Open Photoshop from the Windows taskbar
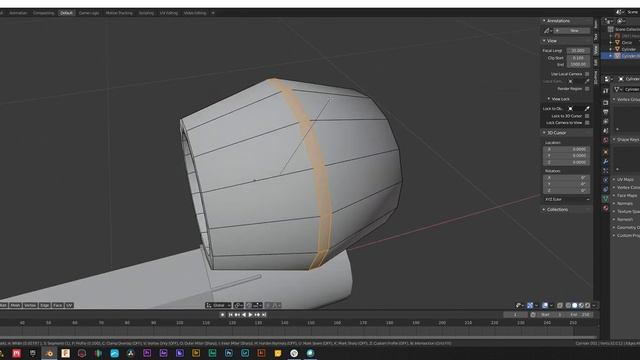The image size is (640, 360). [229, 353]
